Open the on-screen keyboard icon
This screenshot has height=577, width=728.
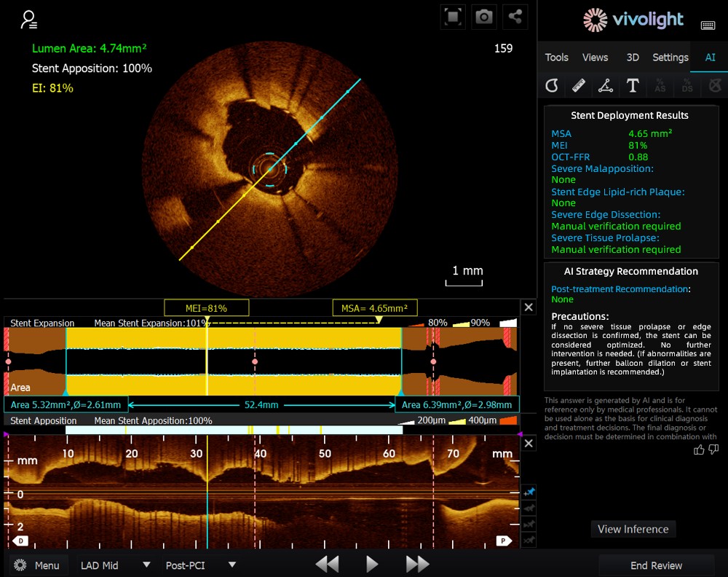pyautogui.click(x=708, y=25)
